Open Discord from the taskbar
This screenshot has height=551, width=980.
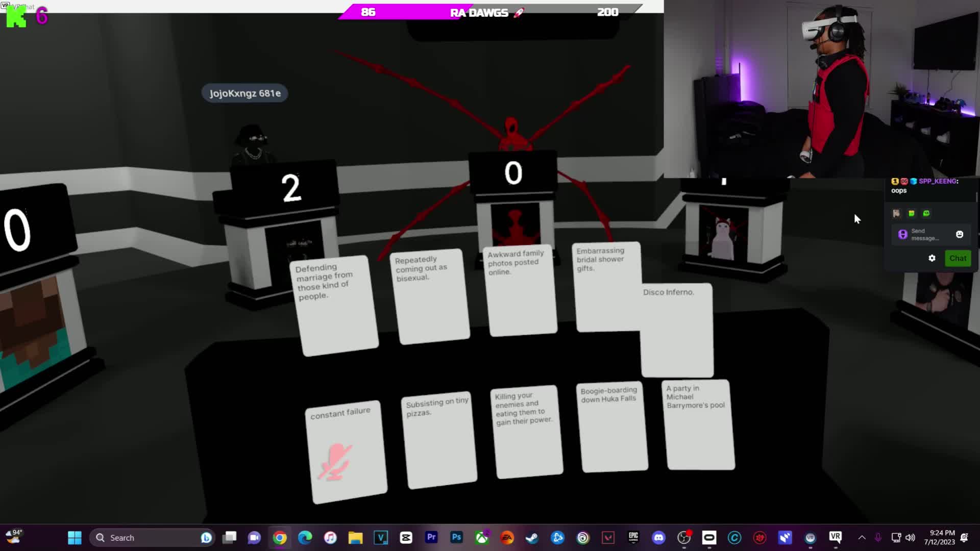(658, 537)
